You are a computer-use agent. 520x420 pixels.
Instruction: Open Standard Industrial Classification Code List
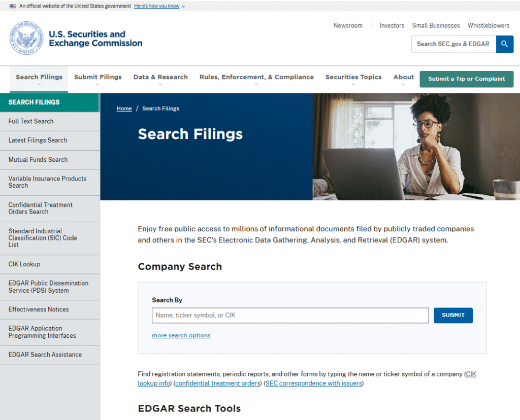coord(50,238)
